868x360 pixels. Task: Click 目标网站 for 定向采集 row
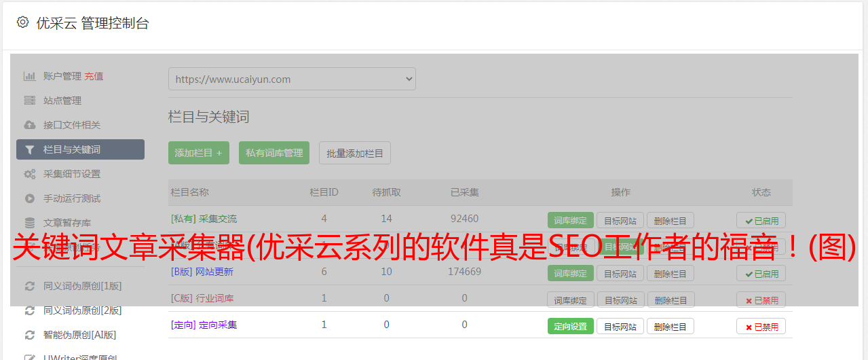coord(620,326)
